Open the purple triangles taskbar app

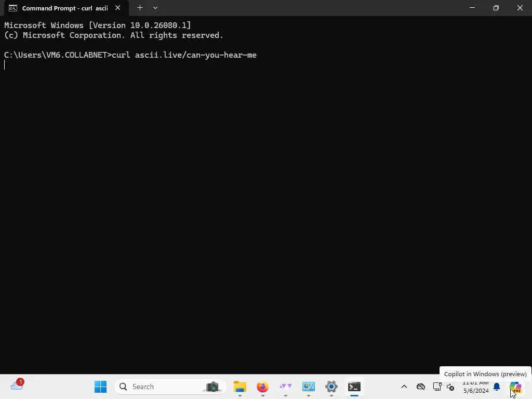[286, 387]
